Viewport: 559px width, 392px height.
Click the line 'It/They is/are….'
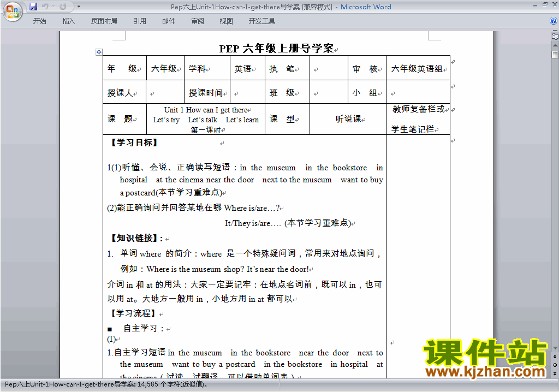click(253, 223)
